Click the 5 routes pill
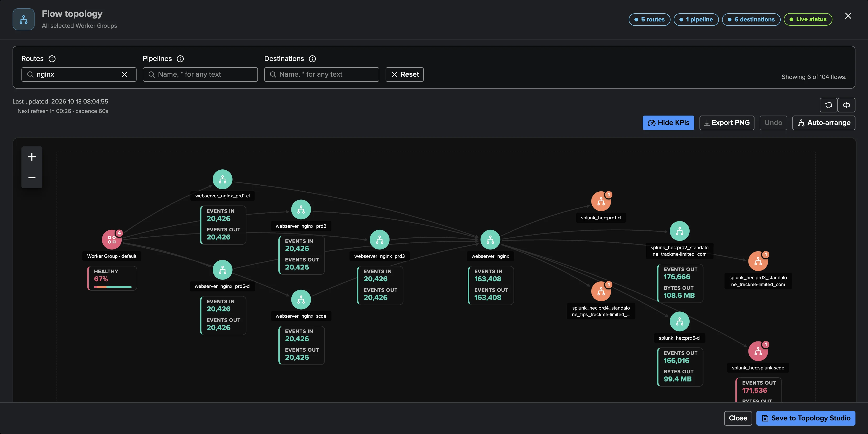The image size is (868, 434). (649, 19)
